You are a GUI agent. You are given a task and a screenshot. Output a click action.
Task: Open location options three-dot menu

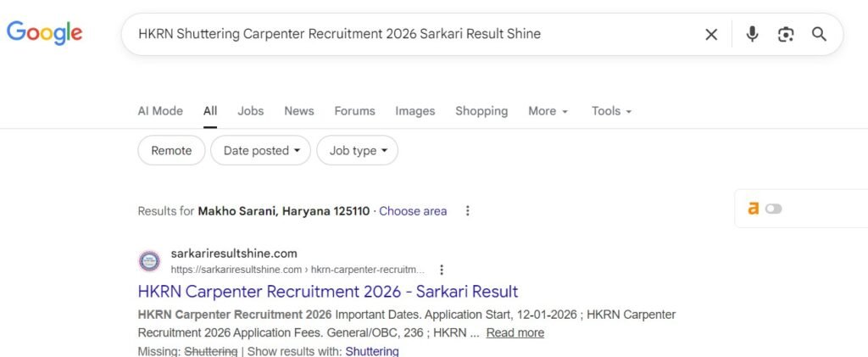[x=468, y=211]
